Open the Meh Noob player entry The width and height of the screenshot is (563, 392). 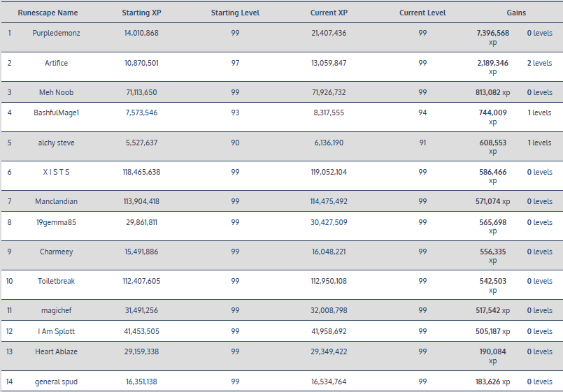tap(56, 92)
